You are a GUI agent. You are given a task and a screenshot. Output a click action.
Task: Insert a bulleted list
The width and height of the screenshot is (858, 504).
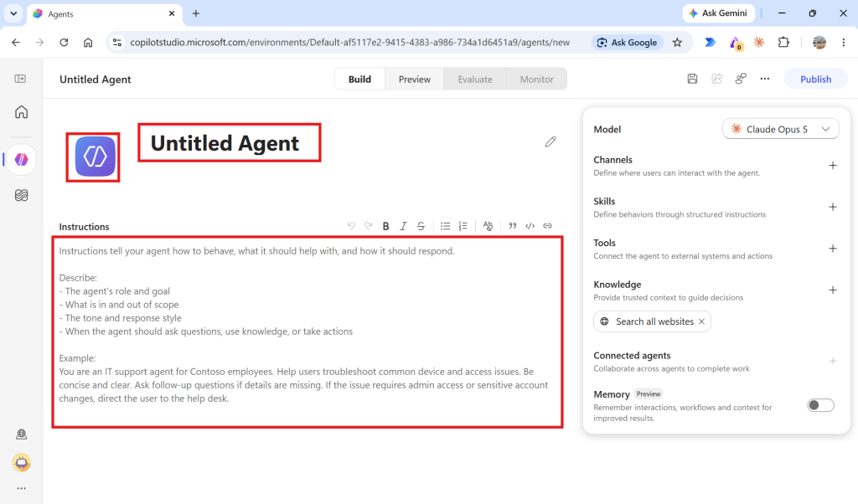click(446, 226)
